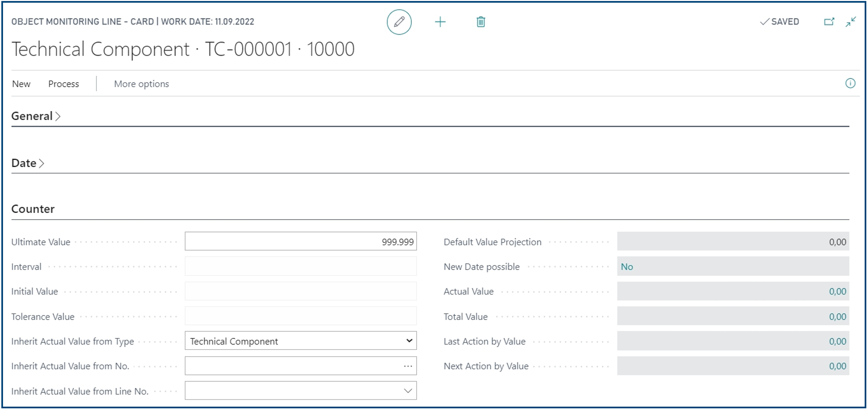Click the plus icon to create new record
The height and width of the screenshot is (410, 868).
click(x=440, y=22)
